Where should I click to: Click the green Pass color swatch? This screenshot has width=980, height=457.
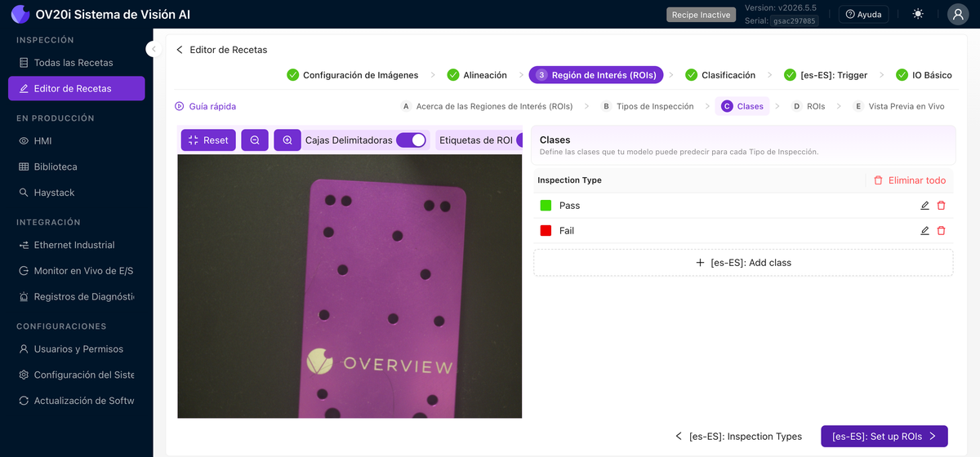click(x=546, y=206)
